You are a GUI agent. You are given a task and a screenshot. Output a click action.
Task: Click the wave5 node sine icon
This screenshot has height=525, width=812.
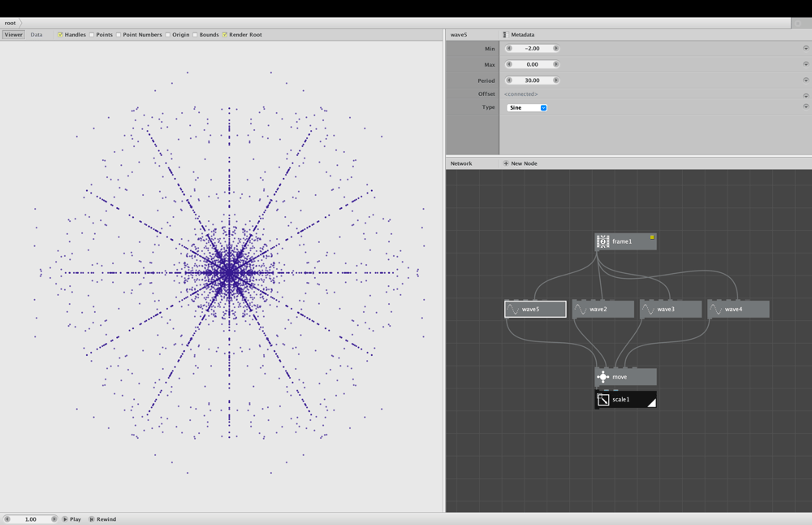(512, 310)
